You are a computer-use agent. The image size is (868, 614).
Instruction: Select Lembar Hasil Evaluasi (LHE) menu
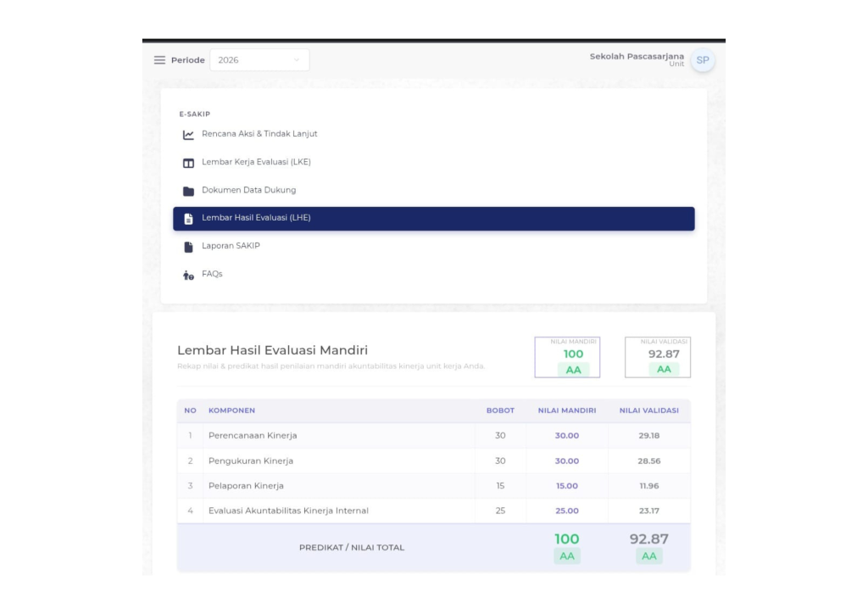(x=433, y=219)
